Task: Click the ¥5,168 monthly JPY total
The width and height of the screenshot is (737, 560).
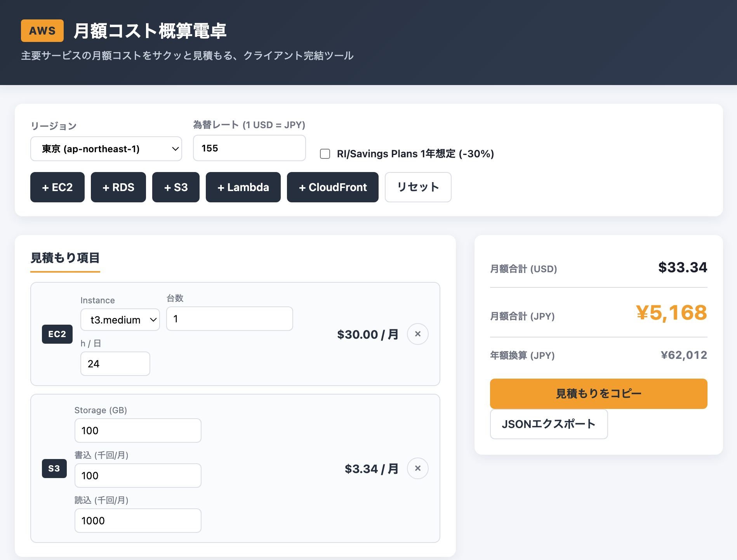Action: 671,313
